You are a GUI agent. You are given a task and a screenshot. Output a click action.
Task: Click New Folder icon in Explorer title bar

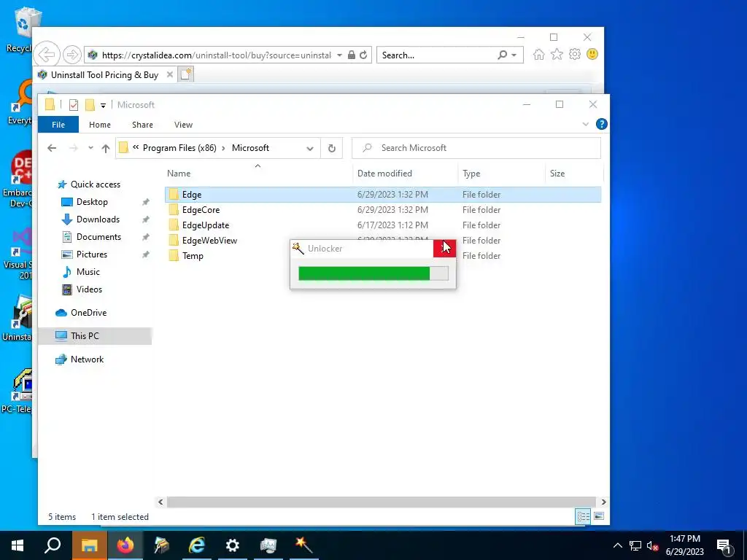[90, 105]
